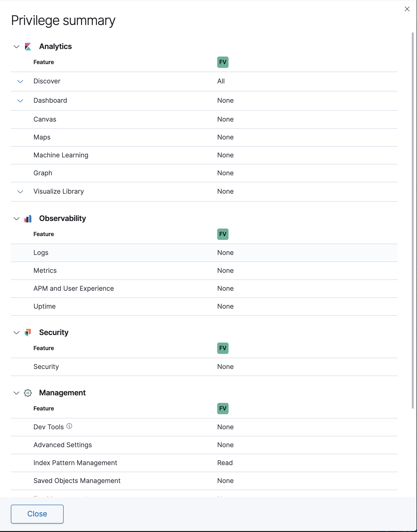
Task: Click the FV badge in the Observability section
Action: 222,234
